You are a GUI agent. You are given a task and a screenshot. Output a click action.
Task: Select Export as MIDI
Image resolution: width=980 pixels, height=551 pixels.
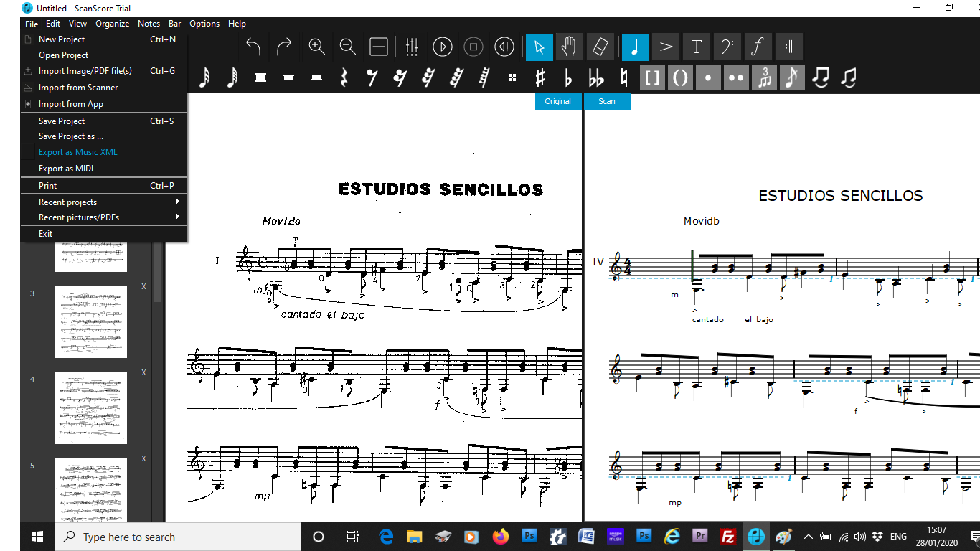pyautogui.click(x=104, y=169)
